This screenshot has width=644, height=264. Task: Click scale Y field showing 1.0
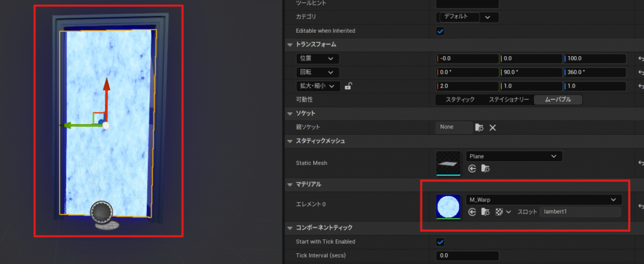531,86
